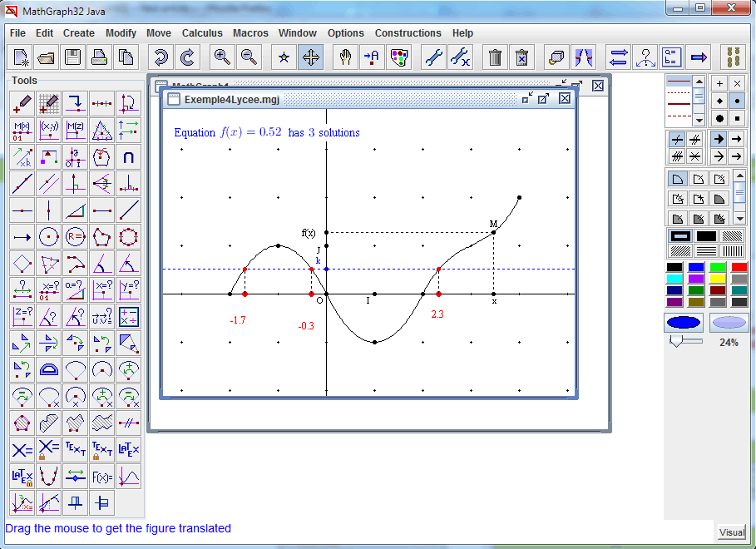This screenshot has width=756, height=549.
Task: Iconify the Exemple4Lycee.mgj inner window
Action: click(x=527, y=98)
